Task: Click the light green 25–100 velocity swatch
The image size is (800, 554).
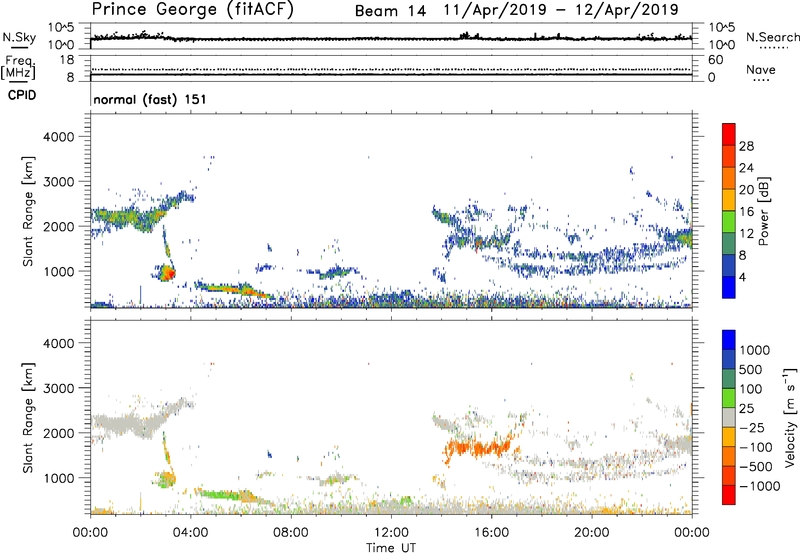Action: [729, 398]
